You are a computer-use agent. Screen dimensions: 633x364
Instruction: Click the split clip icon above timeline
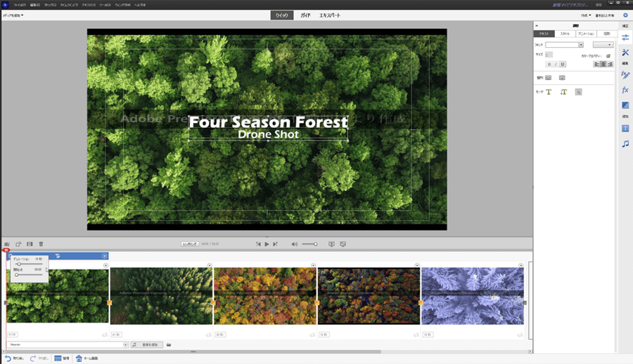click(x=30, y=244)
